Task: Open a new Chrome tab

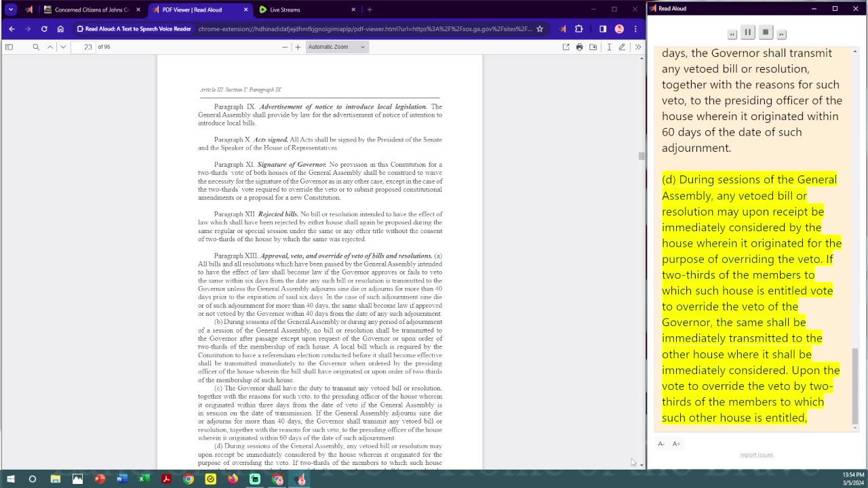Action: [370, 9]
